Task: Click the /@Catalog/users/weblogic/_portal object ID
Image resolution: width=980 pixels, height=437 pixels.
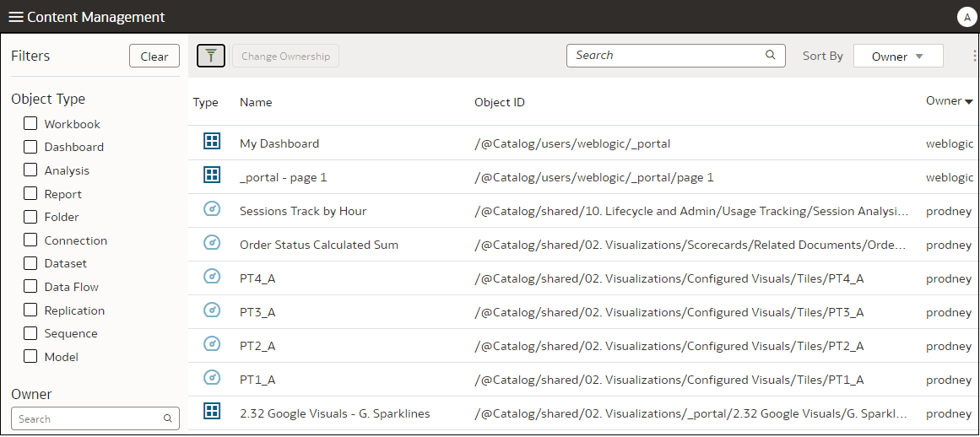Action: tap(572, 143)
